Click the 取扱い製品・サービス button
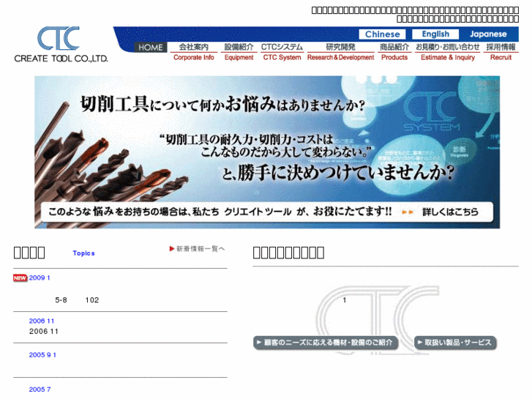The image size is (532, 399). pos(455,343)
